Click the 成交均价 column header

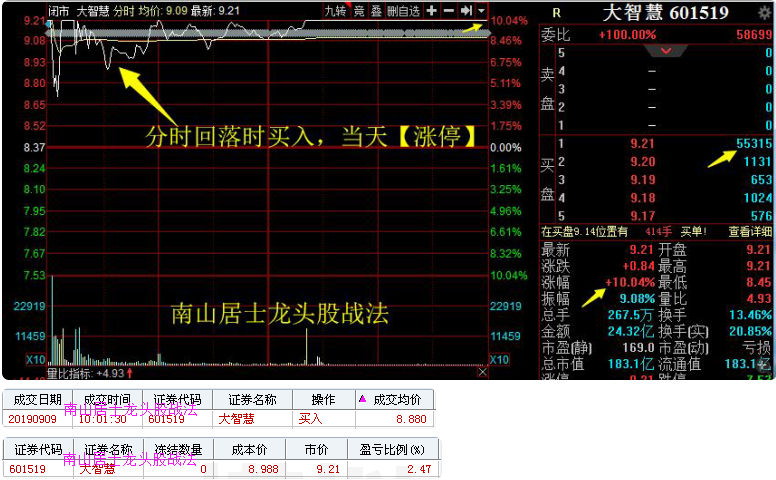(397, 400)
